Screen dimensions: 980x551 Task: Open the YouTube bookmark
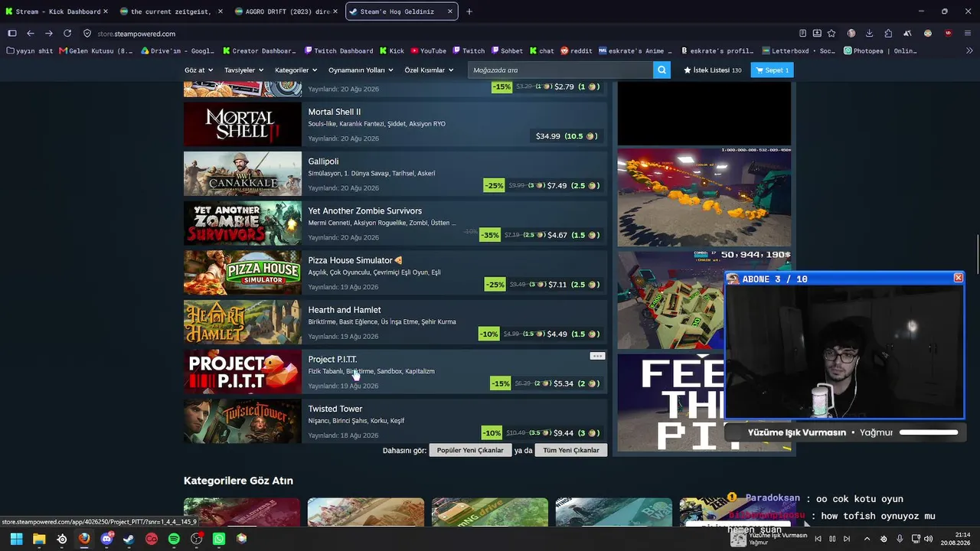coord(428,51)
